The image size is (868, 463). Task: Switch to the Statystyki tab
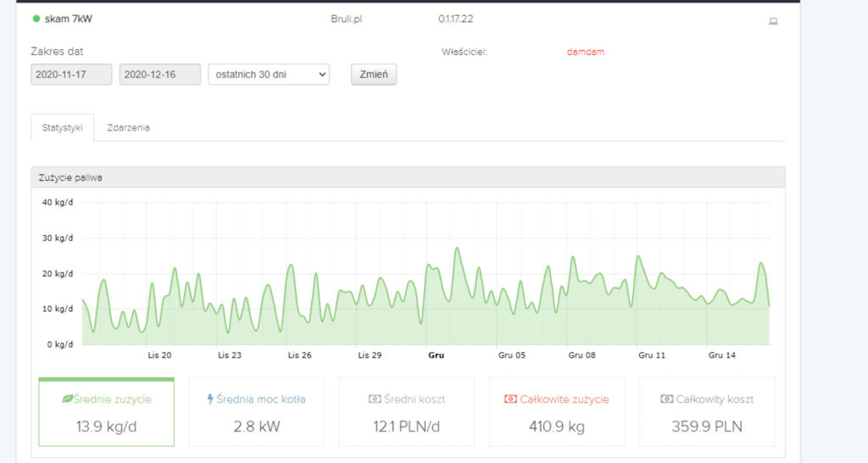click(63, 127)
